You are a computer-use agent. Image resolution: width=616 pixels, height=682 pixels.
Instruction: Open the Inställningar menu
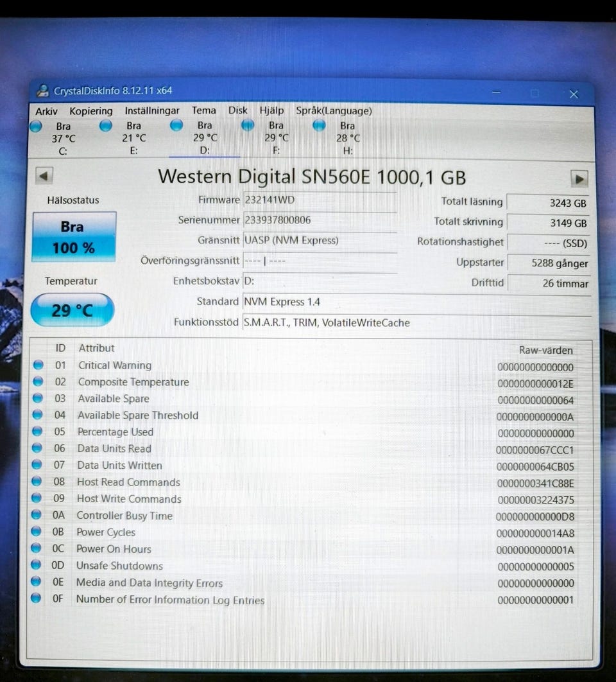[x=151, y=111]
